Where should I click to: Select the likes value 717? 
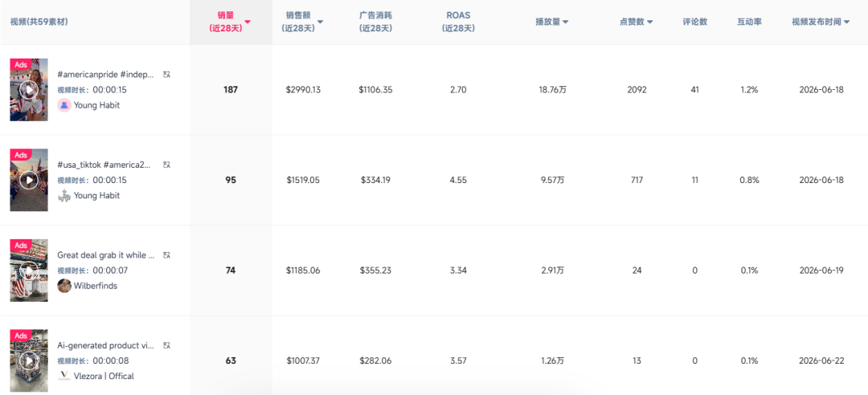[x=637, y=180]
